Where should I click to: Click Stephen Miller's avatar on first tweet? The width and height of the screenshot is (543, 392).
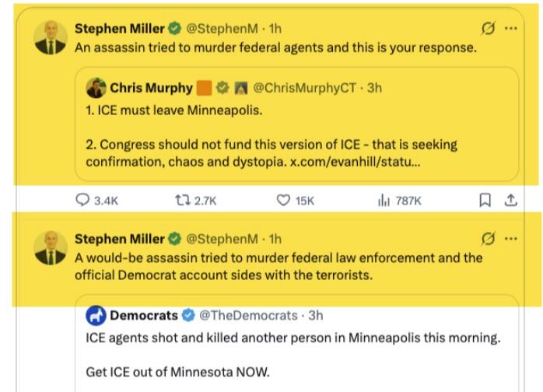coord(51,37)
